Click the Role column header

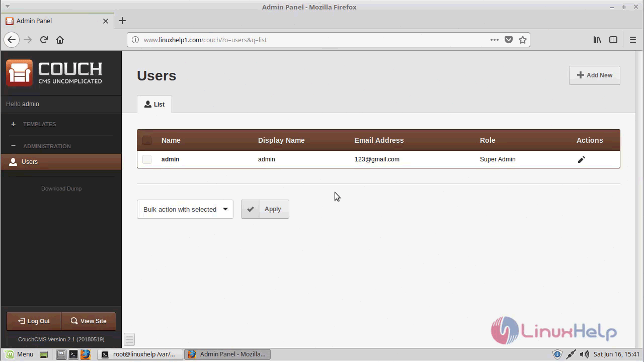click(488, 140)
